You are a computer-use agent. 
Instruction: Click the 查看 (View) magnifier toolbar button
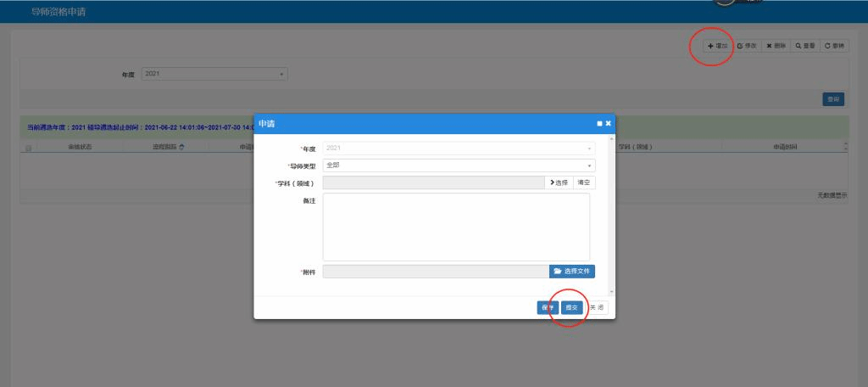pyautogui.click(x=804, y=46)
